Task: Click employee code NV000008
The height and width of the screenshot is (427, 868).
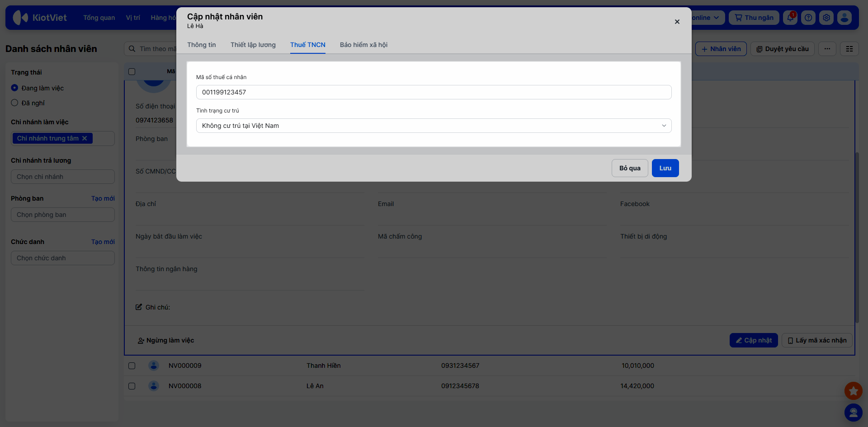Action: (x=185, y=386)
